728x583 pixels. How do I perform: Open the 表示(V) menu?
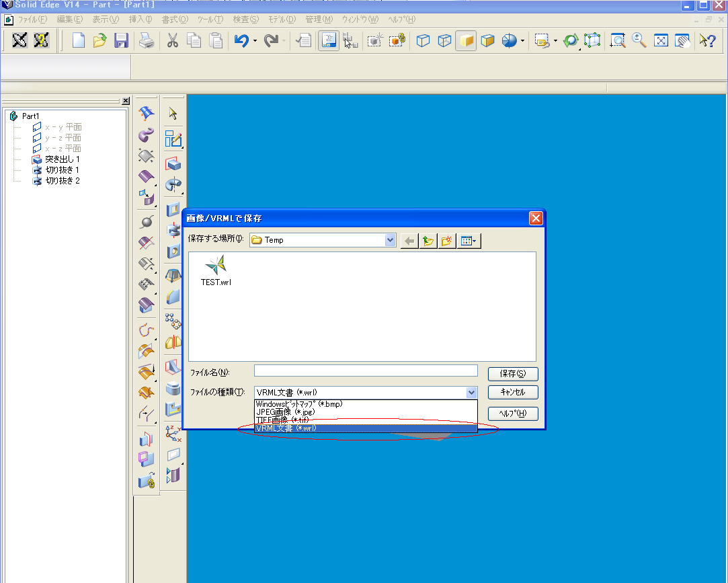coord(106,20)
